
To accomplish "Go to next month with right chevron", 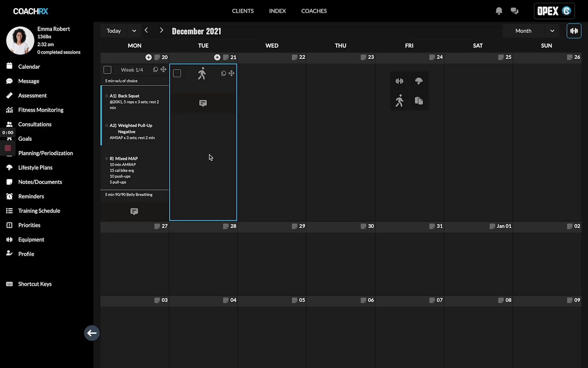I will click(161, 30).
